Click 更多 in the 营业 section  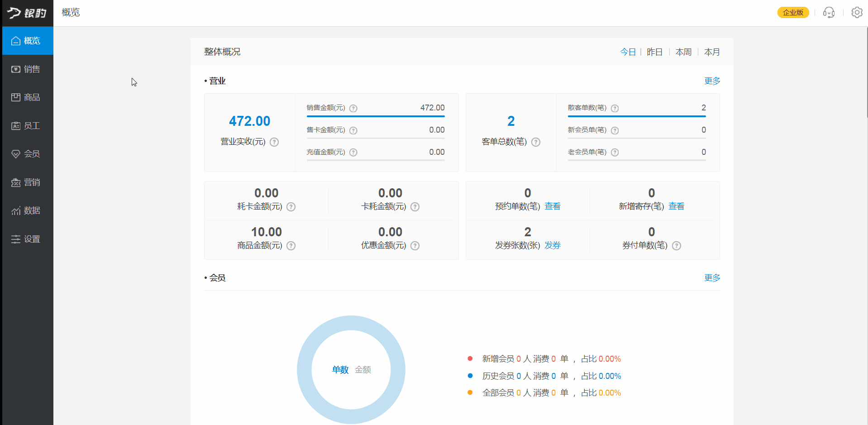[x=712, y=81]
